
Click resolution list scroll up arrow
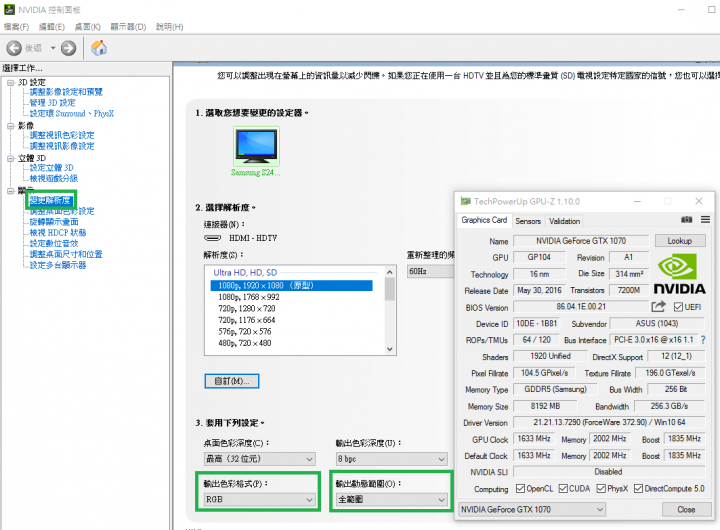(x=390, y=272)
